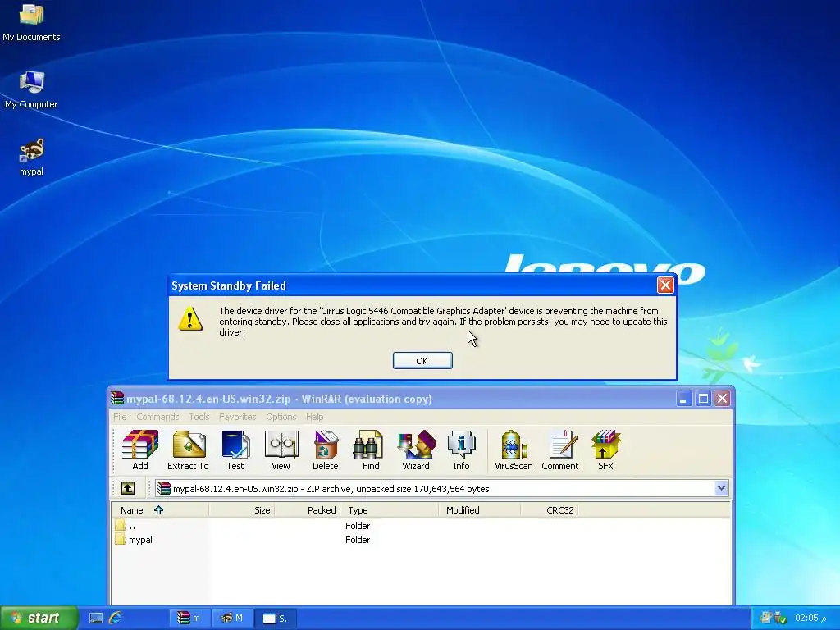Screen dimensions: 840x630
Task: Go up one level with the up-folder icon
Action: (128, 488)
